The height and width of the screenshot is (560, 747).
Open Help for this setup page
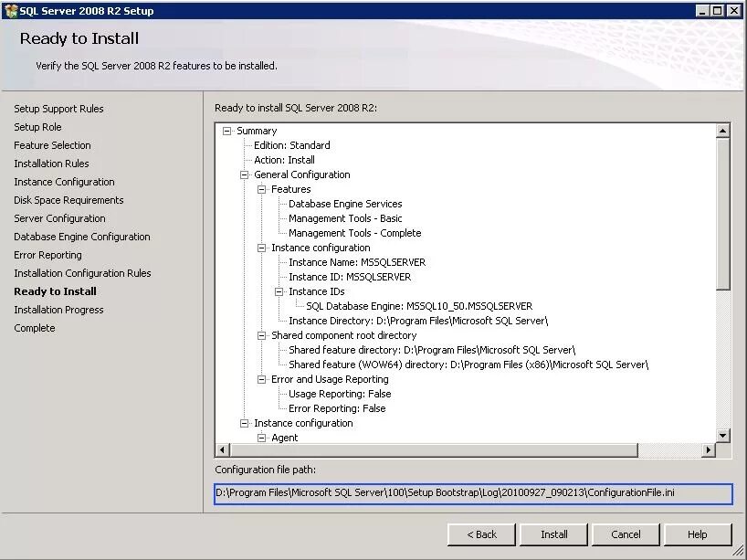698,534
